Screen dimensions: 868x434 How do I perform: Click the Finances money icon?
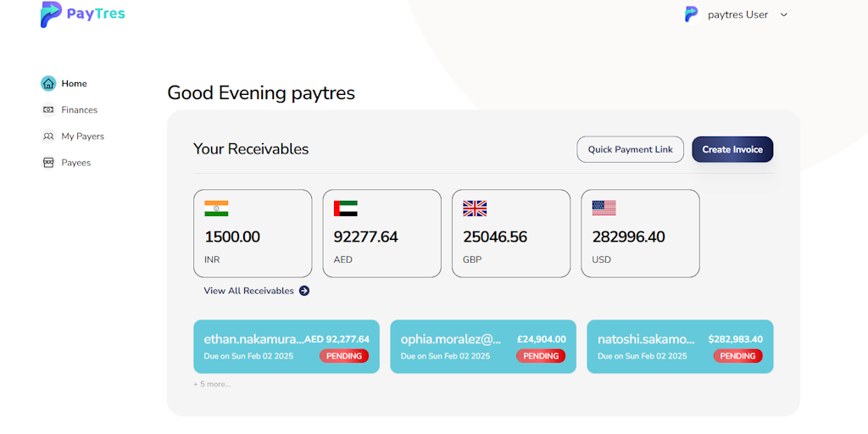click(48, 109)
